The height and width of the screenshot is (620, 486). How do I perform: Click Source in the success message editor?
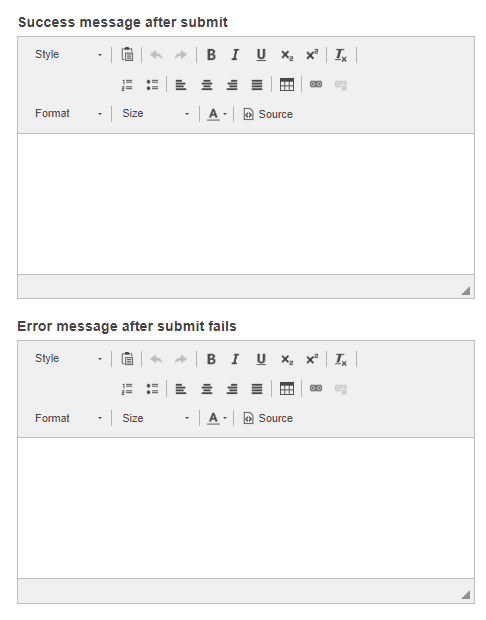tap(268, 114)
